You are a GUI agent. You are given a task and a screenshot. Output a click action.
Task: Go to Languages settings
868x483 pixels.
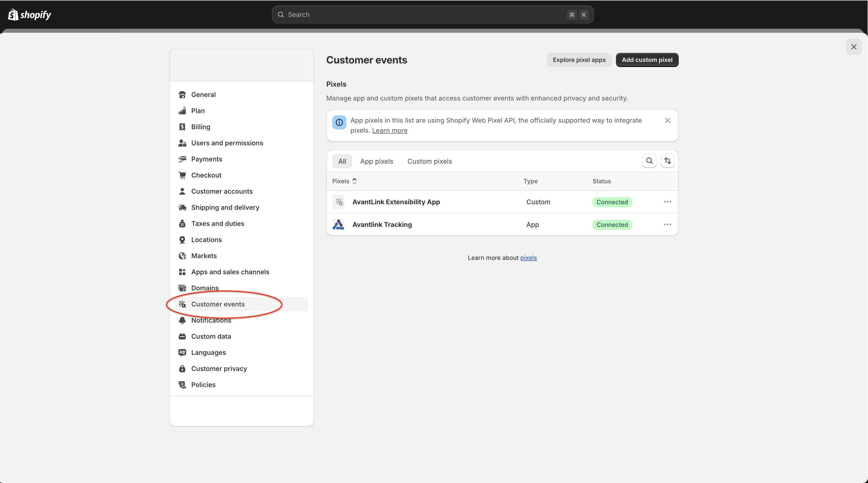(x=242, y=353)
